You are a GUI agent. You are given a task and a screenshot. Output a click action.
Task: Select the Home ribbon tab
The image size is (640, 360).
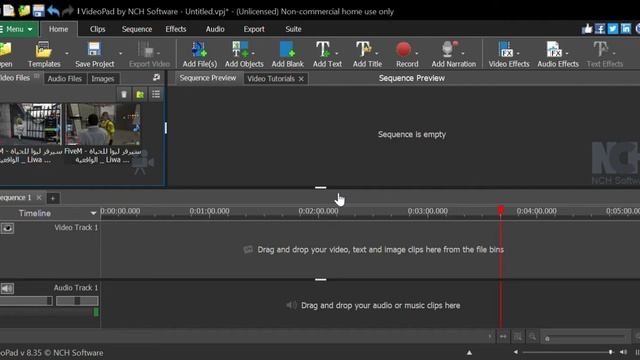point(58,29)
